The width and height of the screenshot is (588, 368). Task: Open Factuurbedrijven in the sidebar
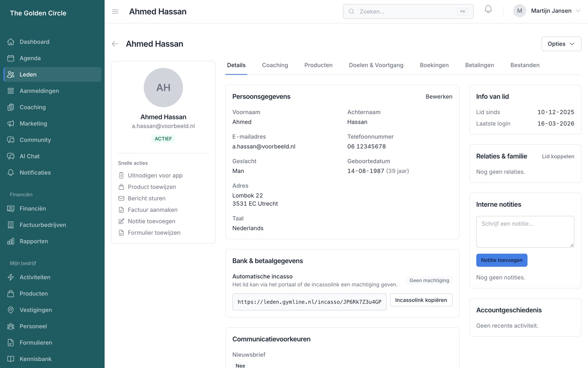click(52, 225)
